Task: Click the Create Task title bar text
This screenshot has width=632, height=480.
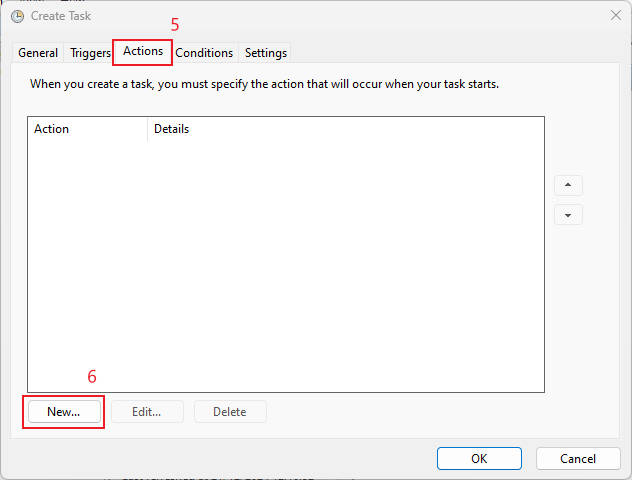Action: [62, 16]
